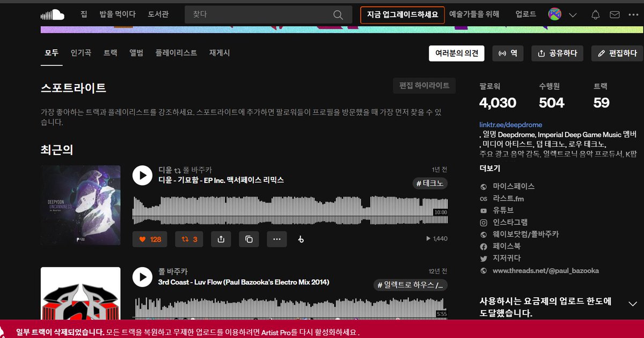Focus the 찾다 search field
The image size is (644, 338).
tap(268, 15)
